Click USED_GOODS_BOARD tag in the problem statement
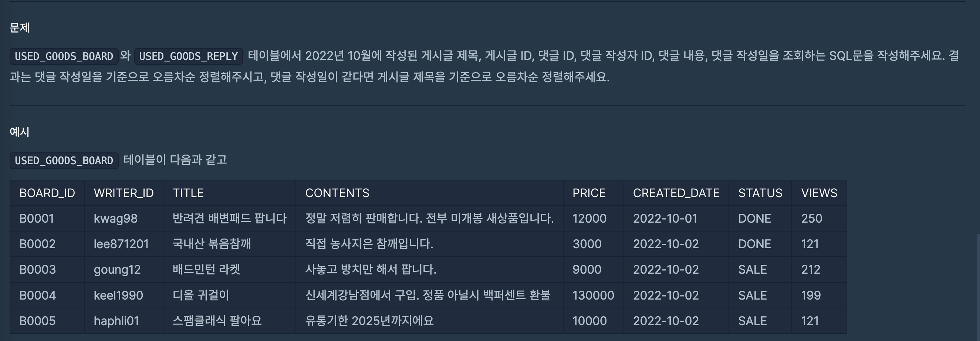Viewport: 980px width, 341px height. point(64,56)
